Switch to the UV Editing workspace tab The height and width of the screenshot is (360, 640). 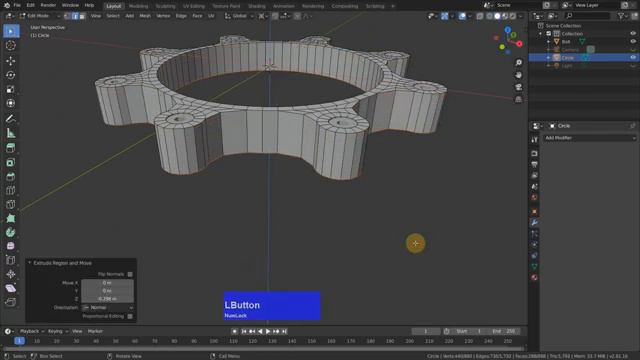coord(193,6)
